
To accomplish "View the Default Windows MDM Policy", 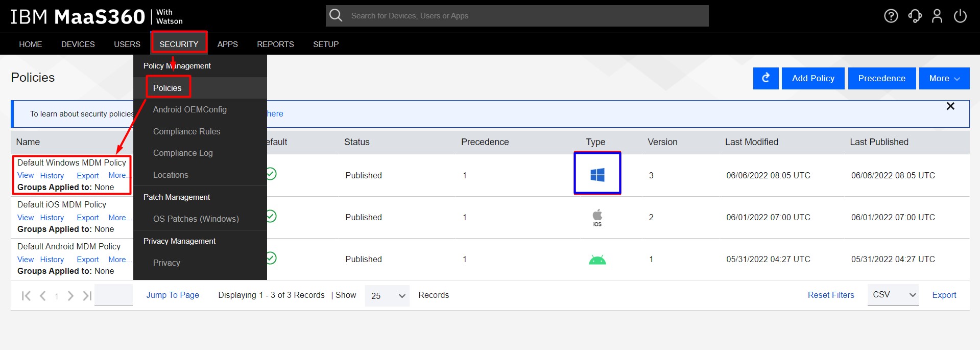I will pyautogui.click(x=26, y=175).
